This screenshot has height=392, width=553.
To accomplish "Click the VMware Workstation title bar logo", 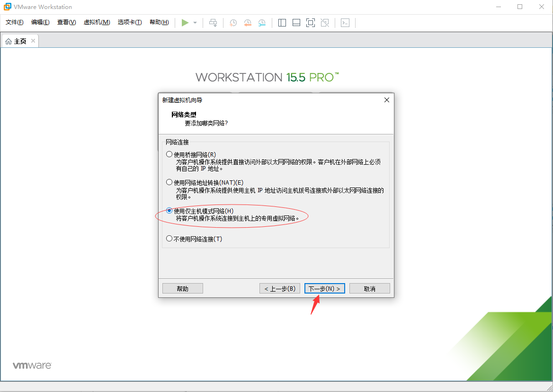I will pos(8,7).
